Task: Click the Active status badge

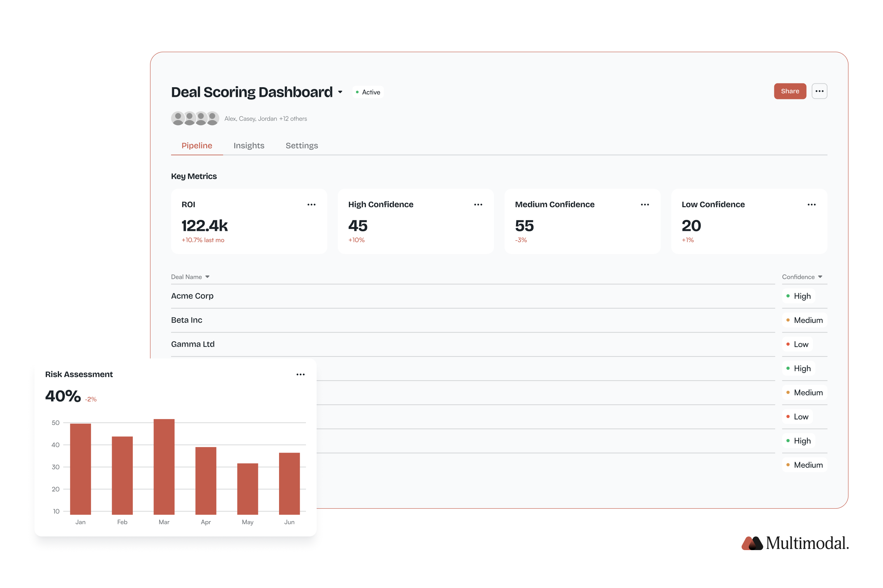Action: click(368, 92)
